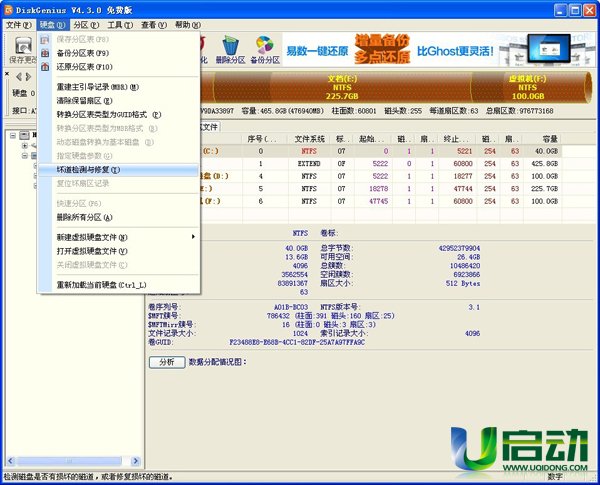Viewport: 600px width, 485px height.
Task: Select 重新加载当前硬盘 (Ctrl_L) entry
Action: point(119,285)
